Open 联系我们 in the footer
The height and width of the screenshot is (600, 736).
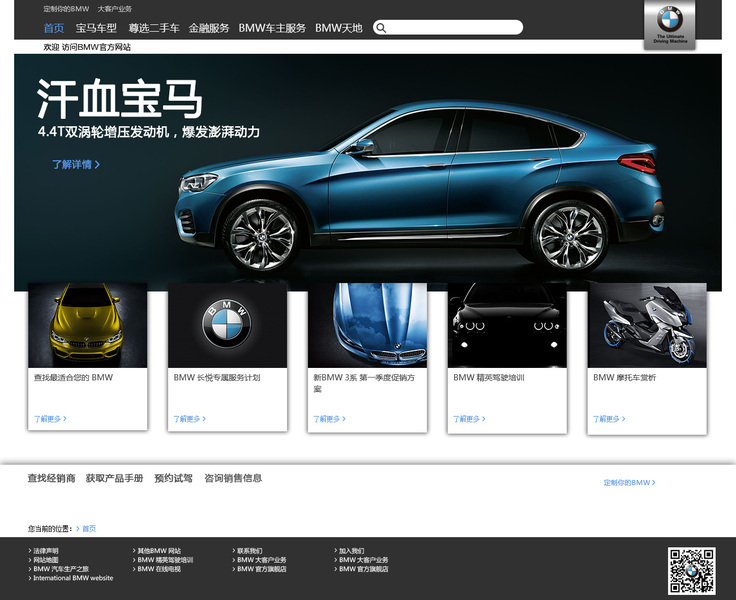pos(250,551)
